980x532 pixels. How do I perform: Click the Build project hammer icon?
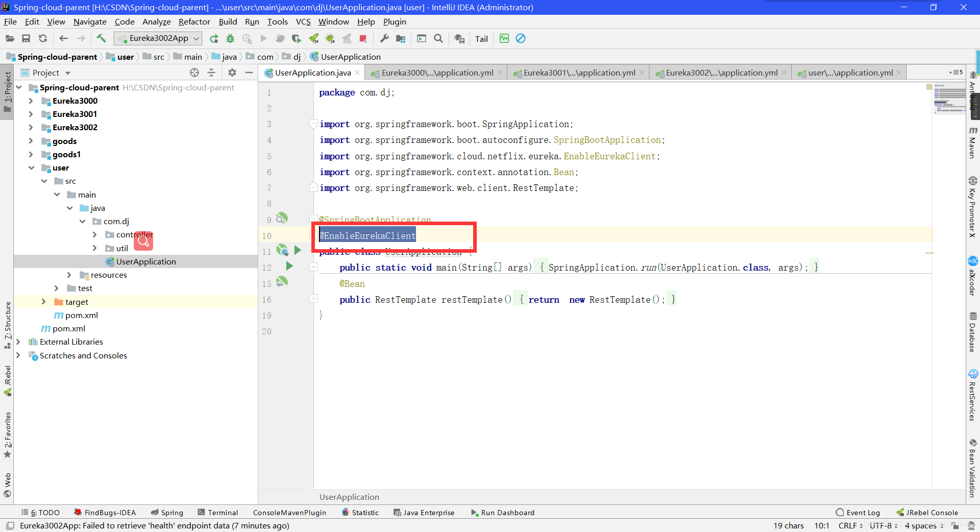coord(101,38)
